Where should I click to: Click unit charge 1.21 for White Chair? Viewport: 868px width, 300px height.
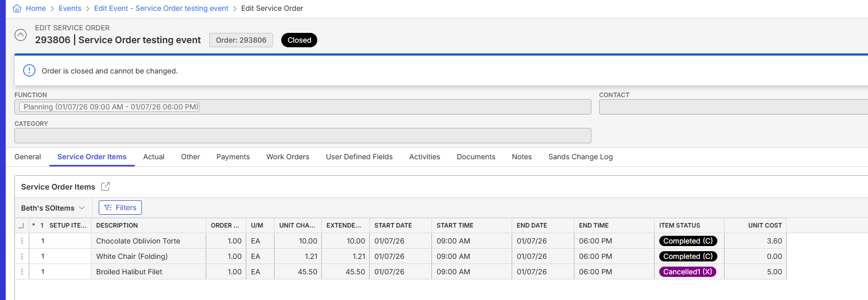pyautogui.click(x=298, y=256)
